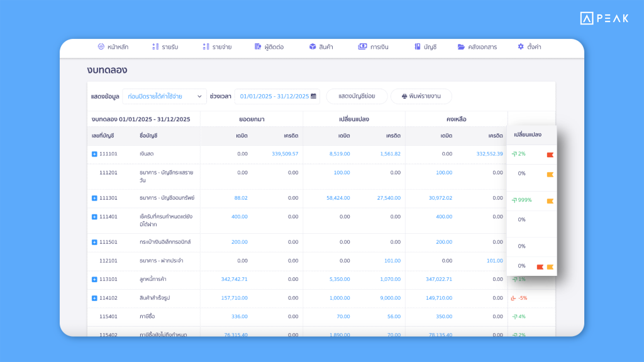Click the บัญชี book icon in navigation

[x=418, y=47]
